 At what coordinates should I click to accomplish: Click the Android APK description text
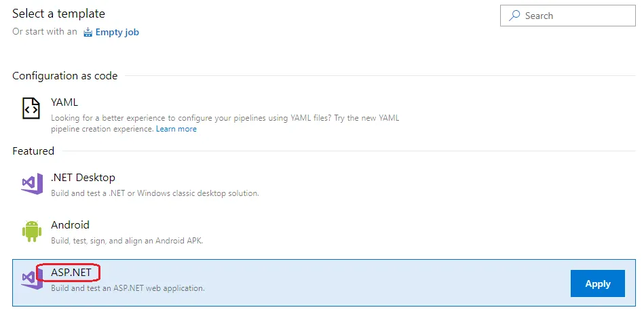(127, 241)
